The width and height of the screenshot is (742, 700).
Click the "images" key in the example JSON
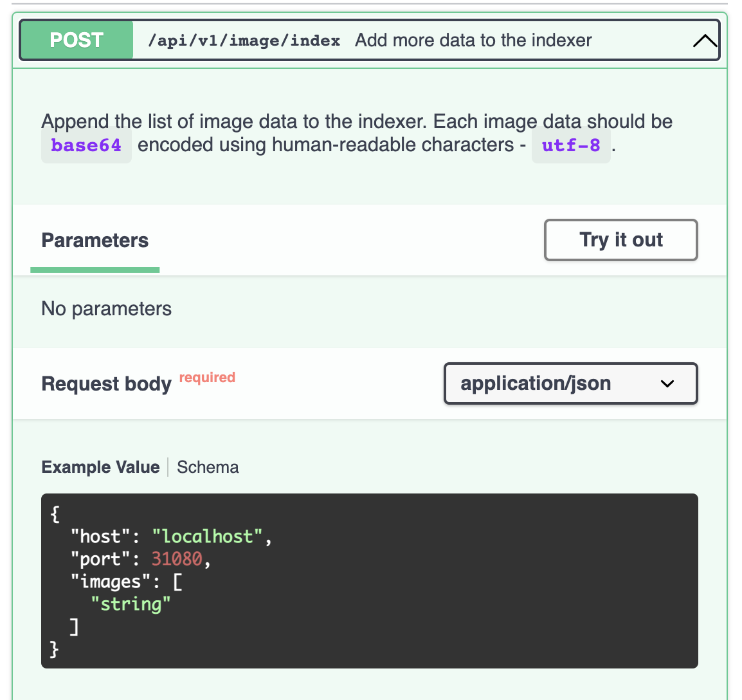106,582
